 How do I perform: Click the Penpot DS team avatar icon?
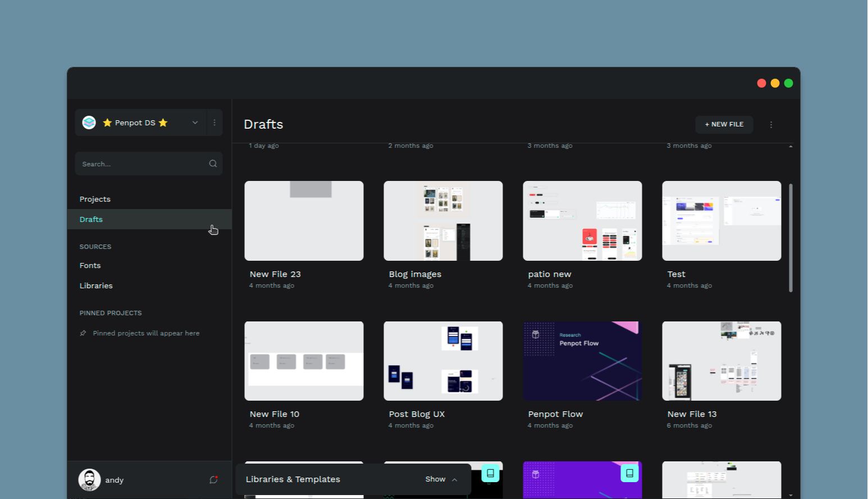89,123
